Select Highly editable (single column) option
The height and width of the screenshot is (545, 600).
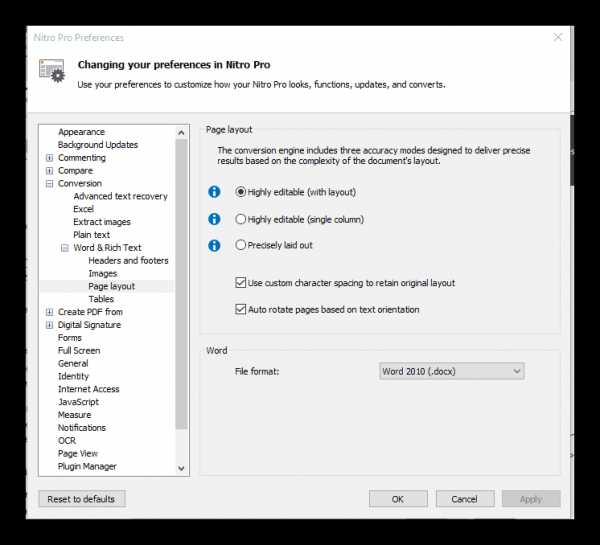coord(240,219)
